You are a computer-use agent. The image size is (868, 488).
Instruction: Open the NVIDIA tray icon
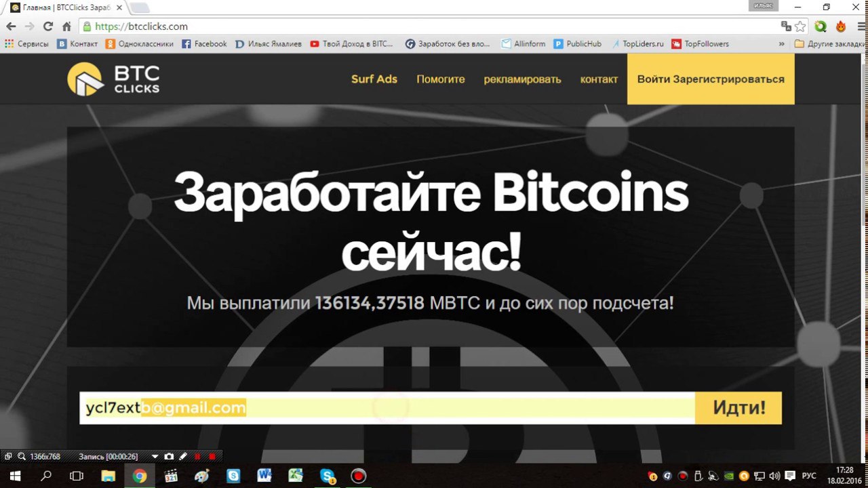tap(729, 476)
